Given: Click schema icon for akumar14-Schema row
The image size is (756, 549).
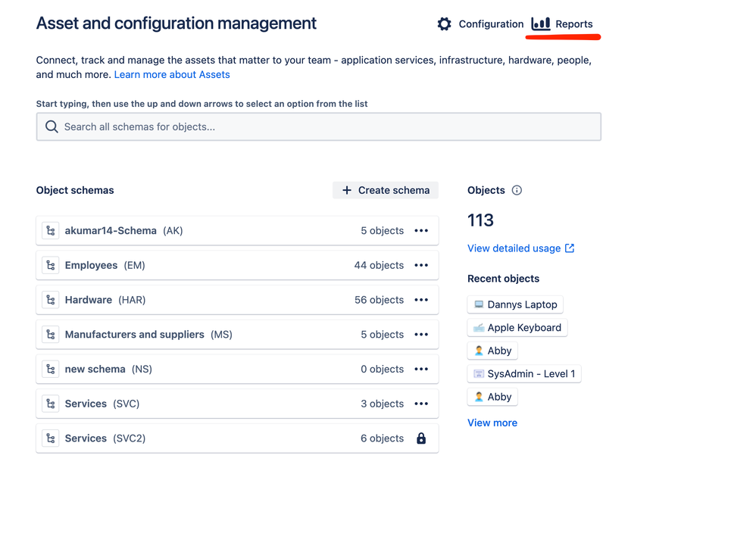Looking at the screenshot, I should click(x=51, y=231).
